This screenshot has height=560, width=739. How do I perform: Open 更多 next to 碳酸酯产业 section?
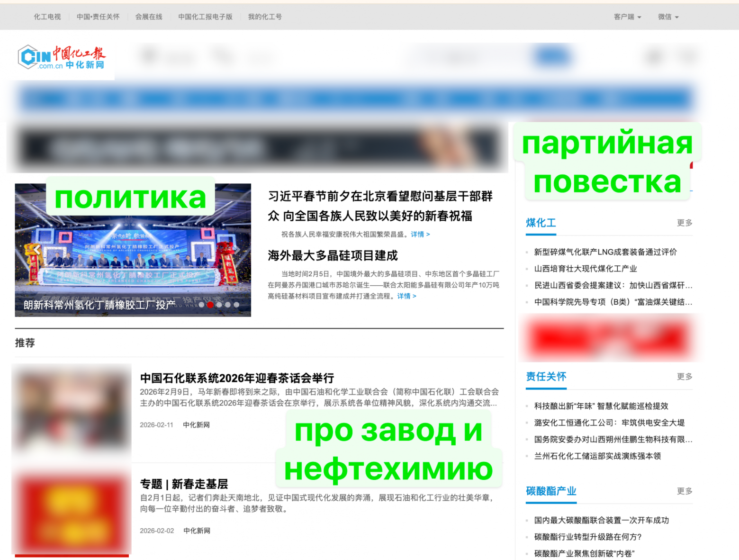pyautogui.click(x=684, y=491)
